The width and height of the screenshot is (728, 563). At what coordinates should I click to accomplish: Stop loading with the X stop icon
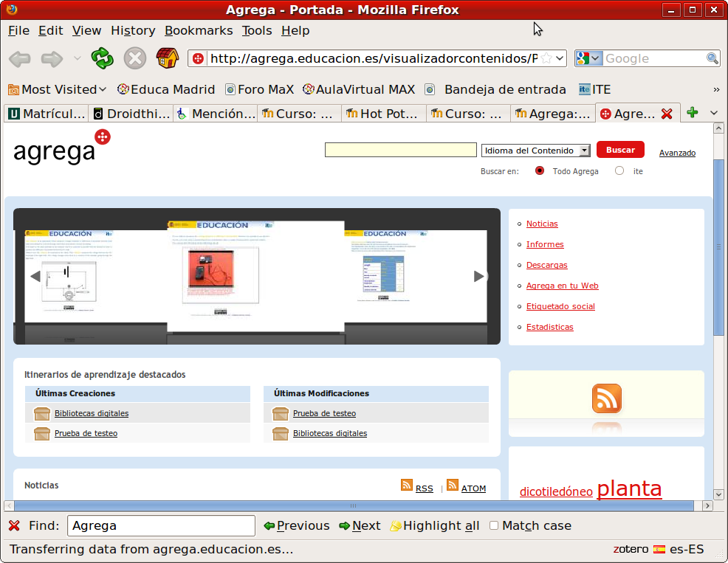pos(135,58)
